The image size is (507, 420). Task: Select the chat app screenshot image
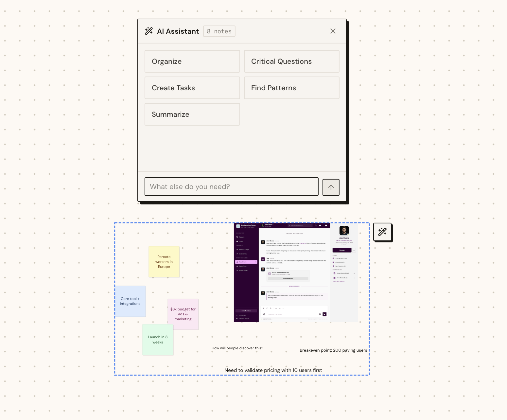point(296,272)
